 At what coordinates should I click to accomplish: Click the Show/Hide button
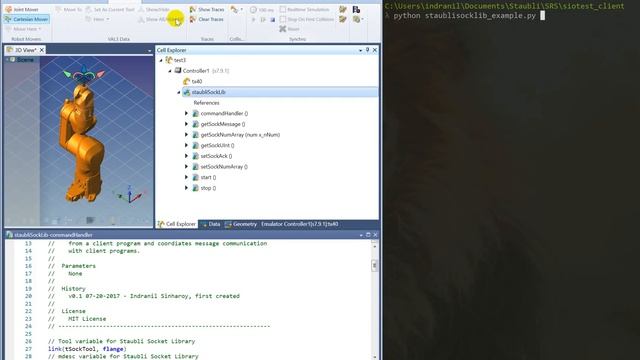[x=154, y=9]
